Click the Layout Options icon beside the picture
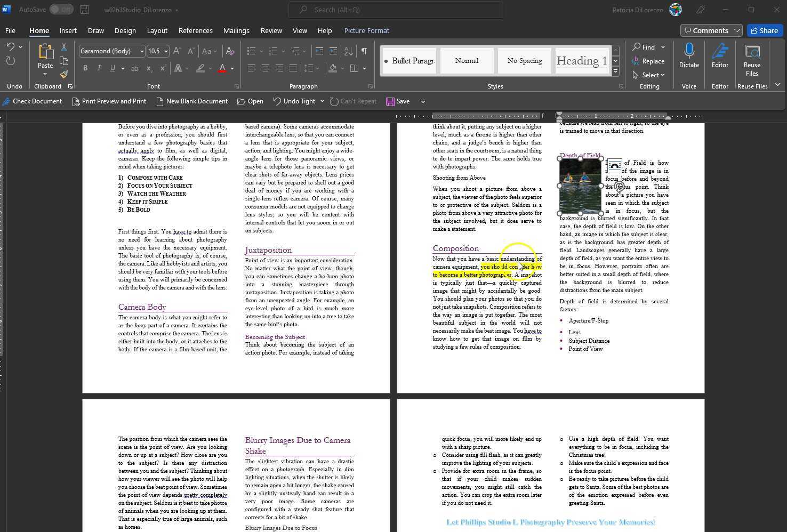The width and height of the screenshot is (787, 532). 614,166
